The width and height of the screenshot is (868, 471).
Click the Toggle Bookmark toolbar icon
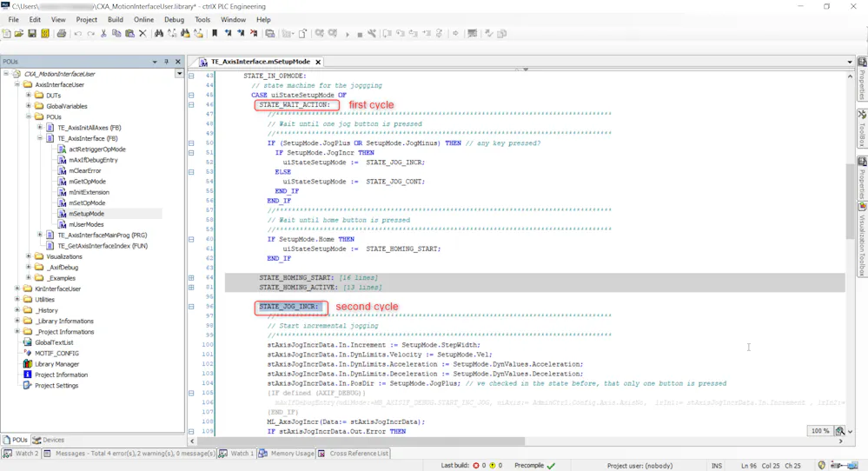(x=215, y=34)
